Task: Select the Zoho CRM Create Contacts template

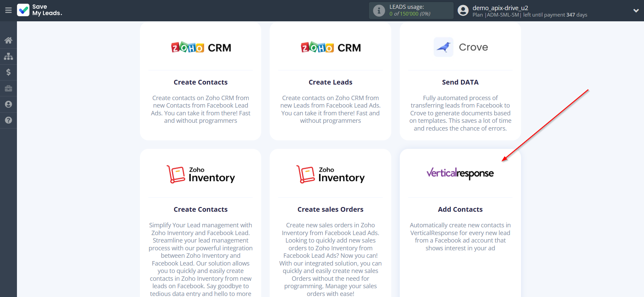Action: pyautogui.click(x=201, y=82)
